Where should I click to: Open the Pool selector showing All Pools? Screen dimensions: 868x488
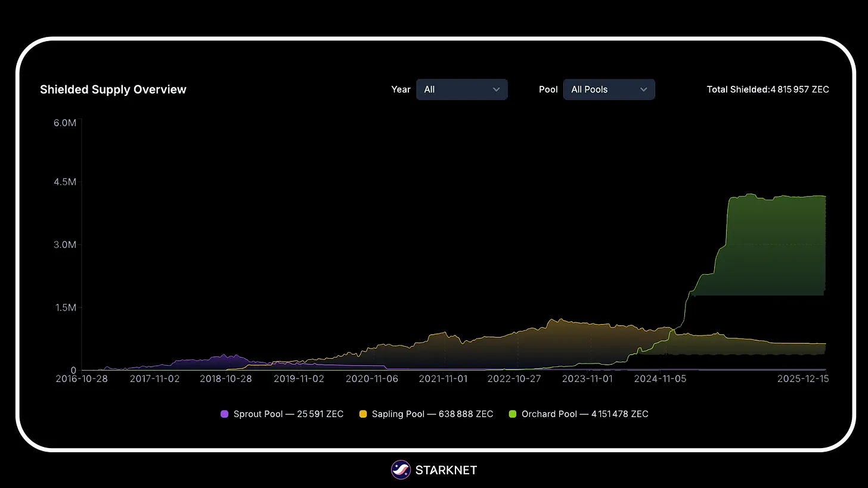(x=609, y=89)
